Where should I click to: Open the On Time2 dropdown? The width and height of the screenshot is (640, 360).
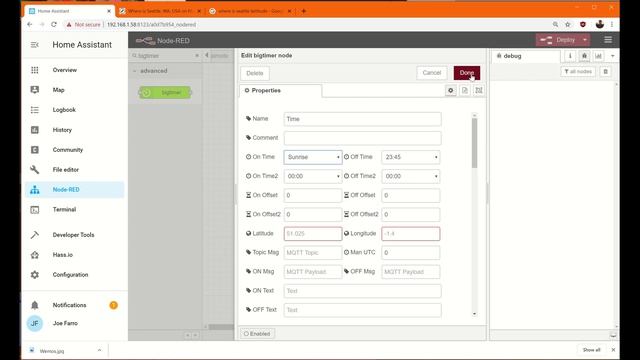pos(313,176)
